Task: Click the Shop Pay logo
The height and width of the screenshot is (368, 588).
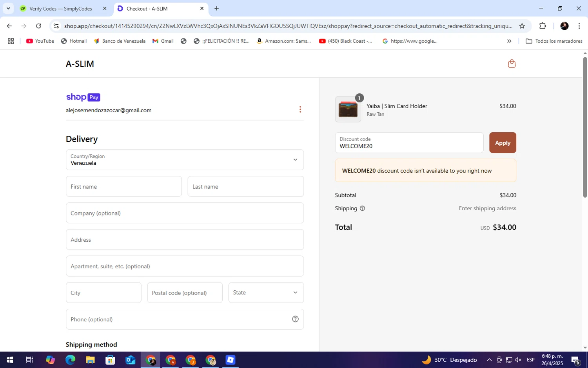Action: pos(83,97)
